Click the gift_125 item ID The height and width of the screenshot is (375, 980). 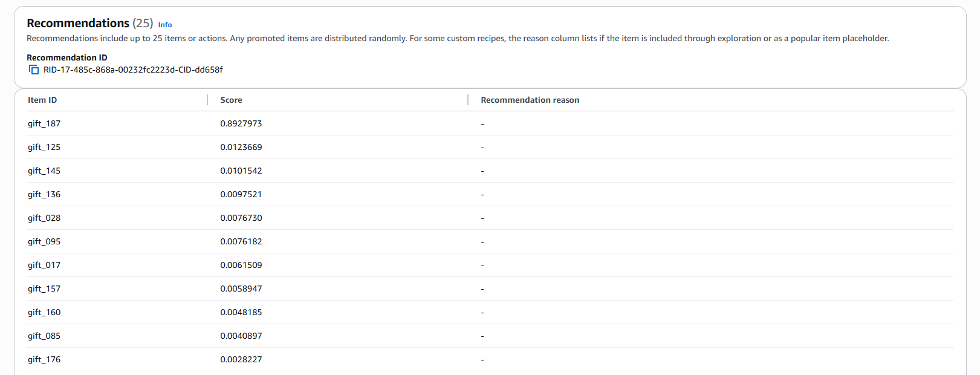tap(44, 147)
